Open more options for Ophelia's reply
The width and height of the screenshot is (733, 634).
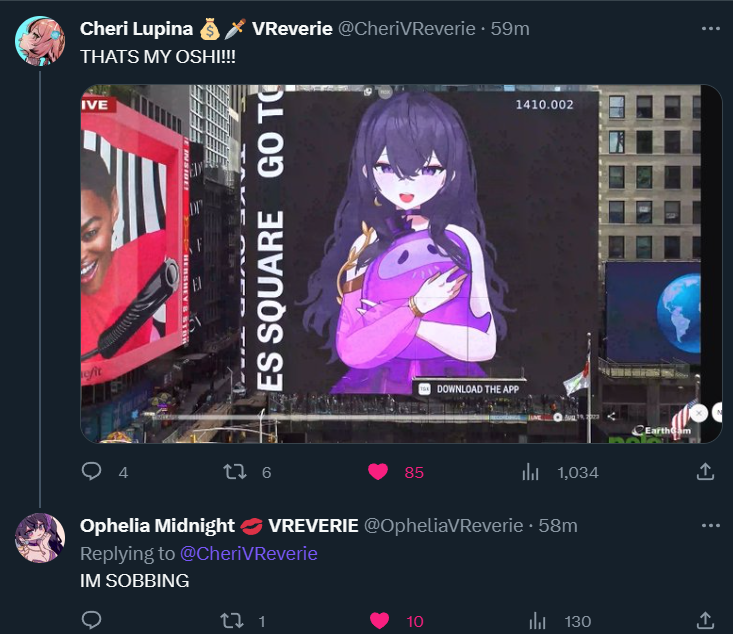(x=711, y=526)
